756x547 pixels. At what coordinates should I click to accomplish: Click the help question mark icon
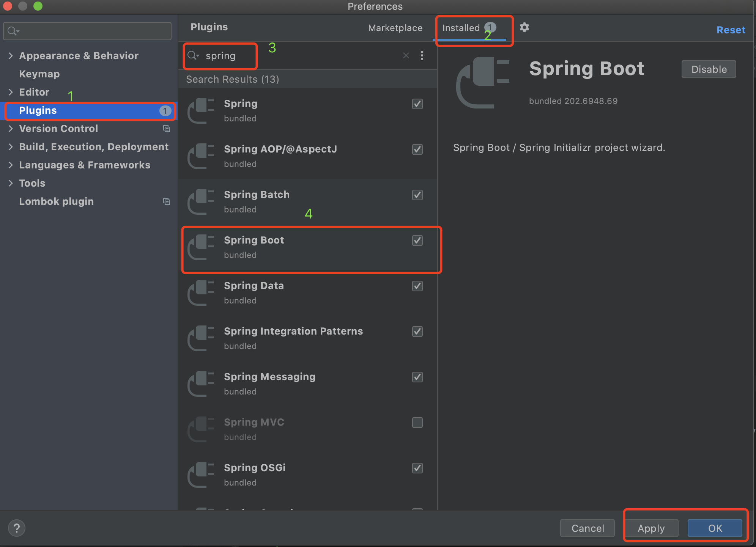16,528
